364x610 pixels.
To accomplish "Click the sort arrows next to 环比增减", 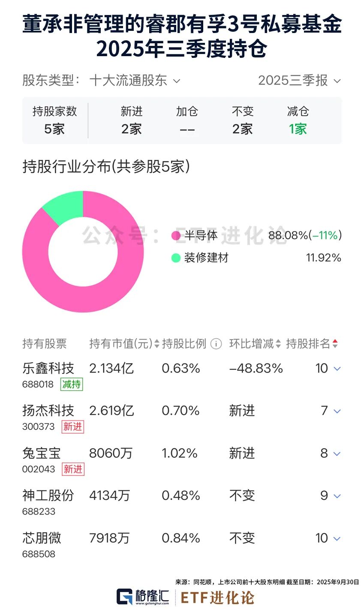I will (278, 344).
